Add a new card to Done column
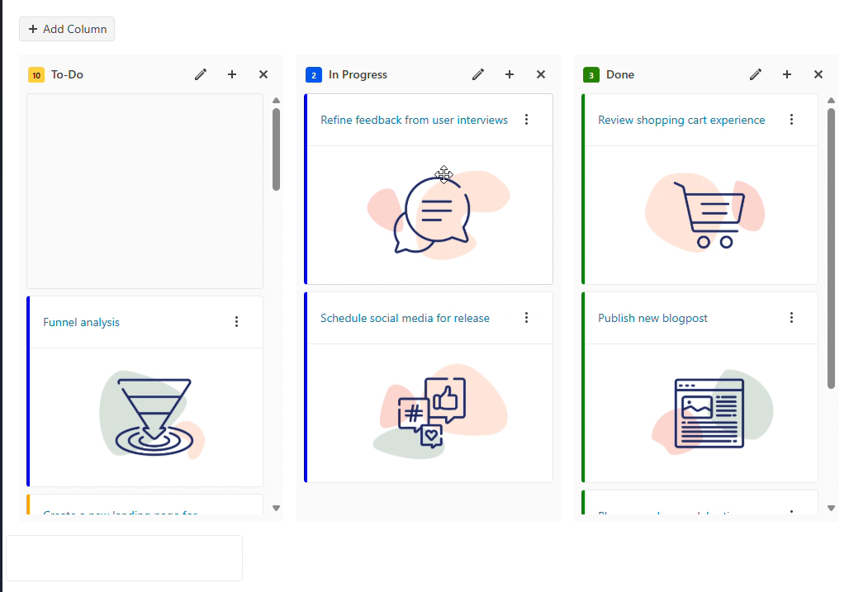The image size is (868, 592). [x=787, y=74]
